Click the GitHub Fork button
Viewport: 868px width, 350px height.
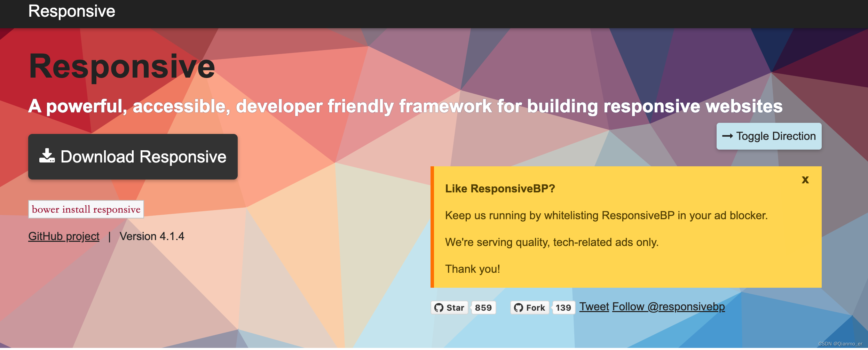coord(530,308)
